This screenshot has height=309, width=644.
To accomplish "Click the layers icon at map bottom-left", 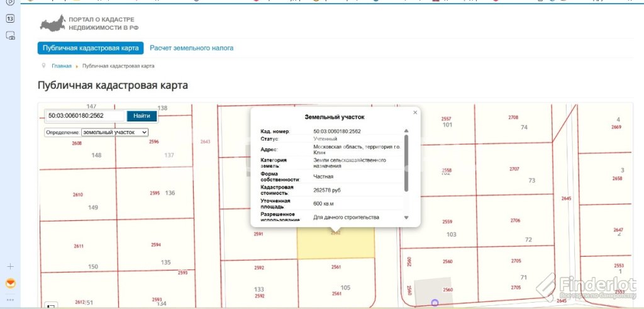I will pyautogui.click(x=51, y=306).
